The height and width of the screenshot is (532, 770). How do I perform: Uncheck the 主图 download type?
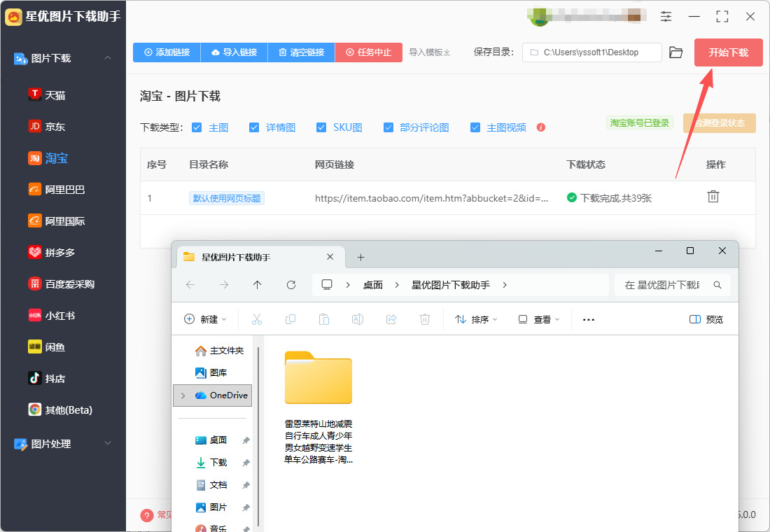coord(197,127)
